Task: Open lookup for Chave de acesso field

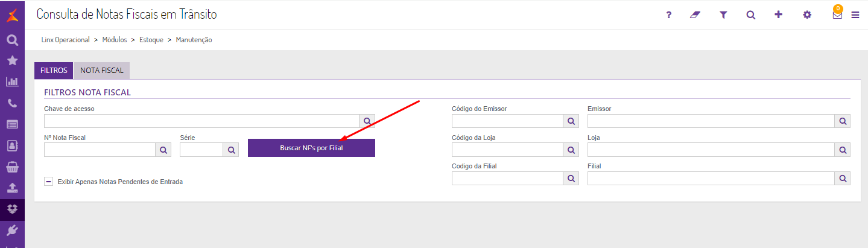Action: click(x=367, y=121)
